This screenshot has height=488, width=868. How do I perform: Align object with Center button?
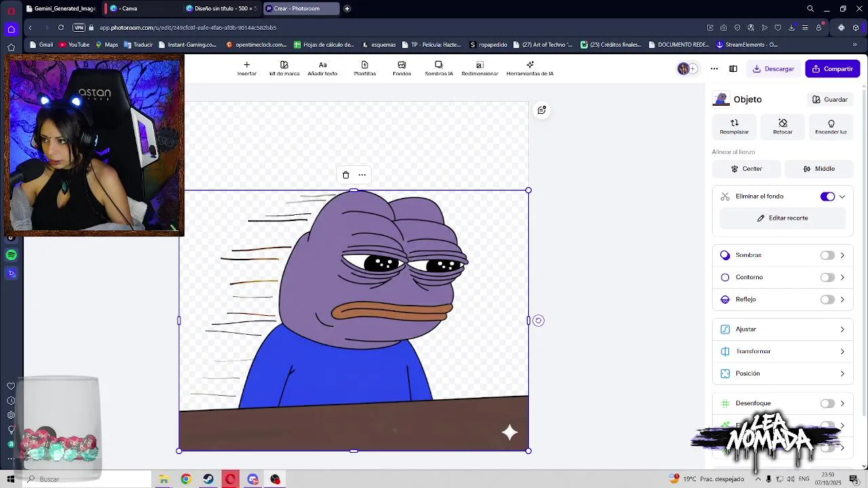tap(747, 169)
